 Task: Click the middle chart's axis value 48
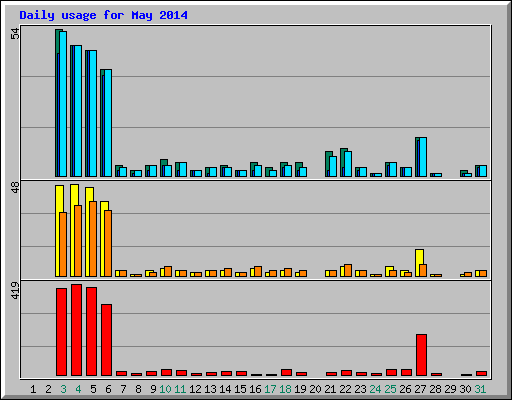(15, 188)
